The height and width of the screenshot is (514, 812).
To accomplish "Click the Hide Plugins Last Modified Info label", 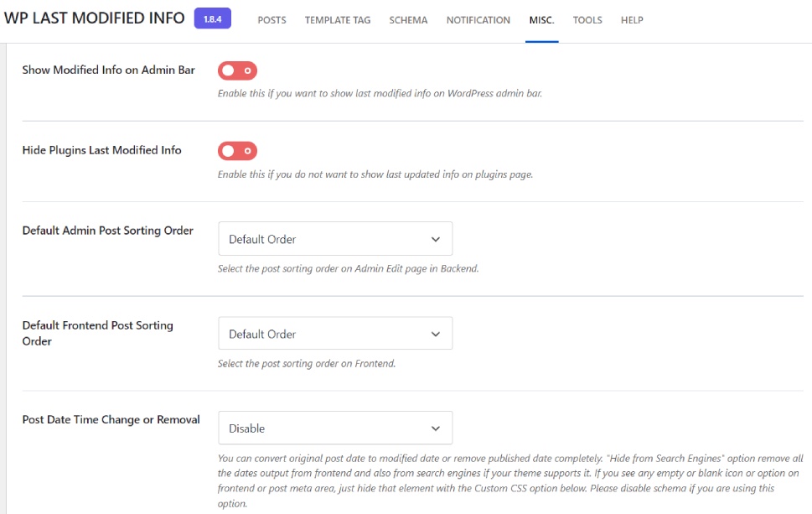I will 101,151.
